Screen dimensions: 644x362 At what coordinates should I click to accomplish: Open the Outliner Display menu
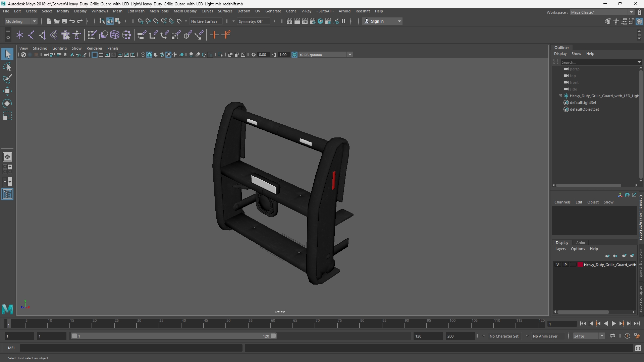560,54
